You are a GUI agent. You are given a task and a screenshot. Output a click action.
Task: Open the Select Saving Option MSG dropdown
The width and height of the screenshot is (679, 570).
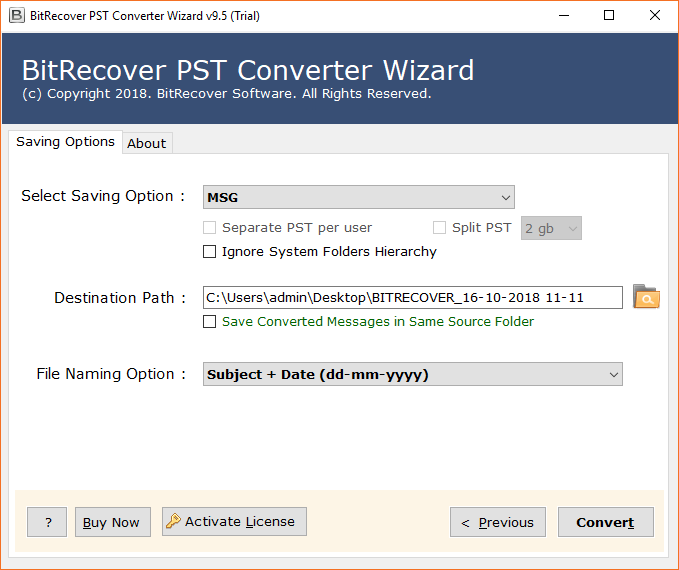[359, 198]
